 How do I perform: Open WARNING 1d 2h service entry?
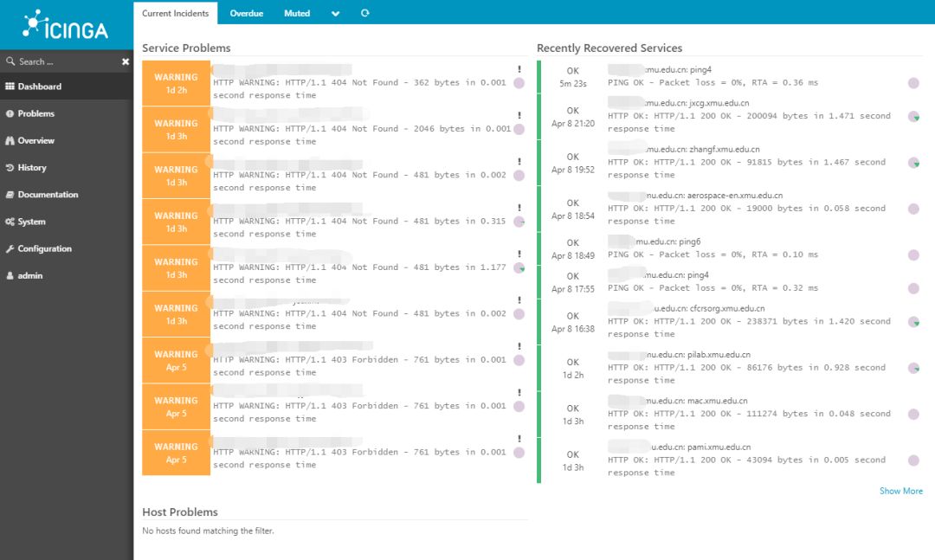[334, 83]
